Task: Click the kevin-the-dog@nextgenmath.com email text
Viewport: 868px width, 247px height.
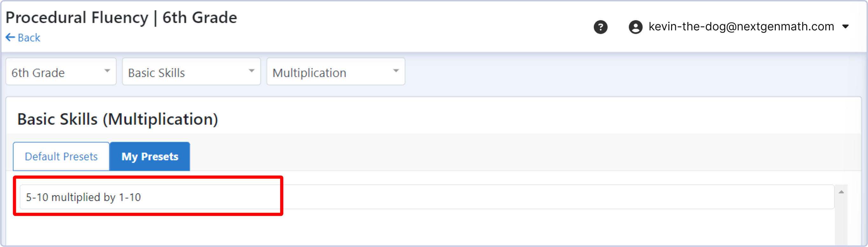Action: [x=741, y=27]
